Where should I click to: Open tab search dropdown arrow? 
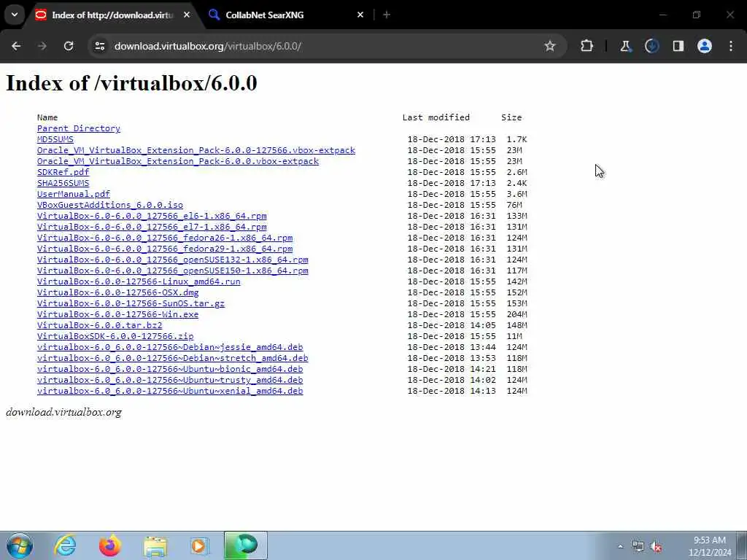coord(15,15)
